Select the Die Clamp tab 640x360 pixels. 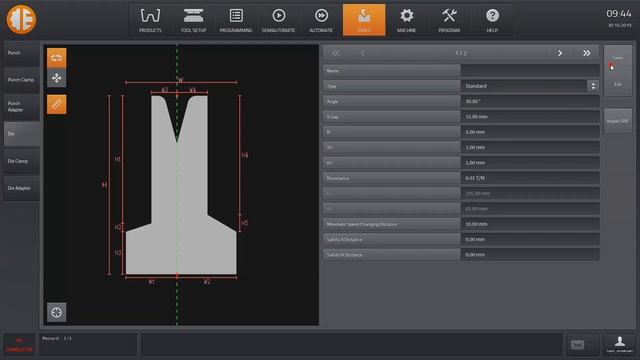[22, 161]
